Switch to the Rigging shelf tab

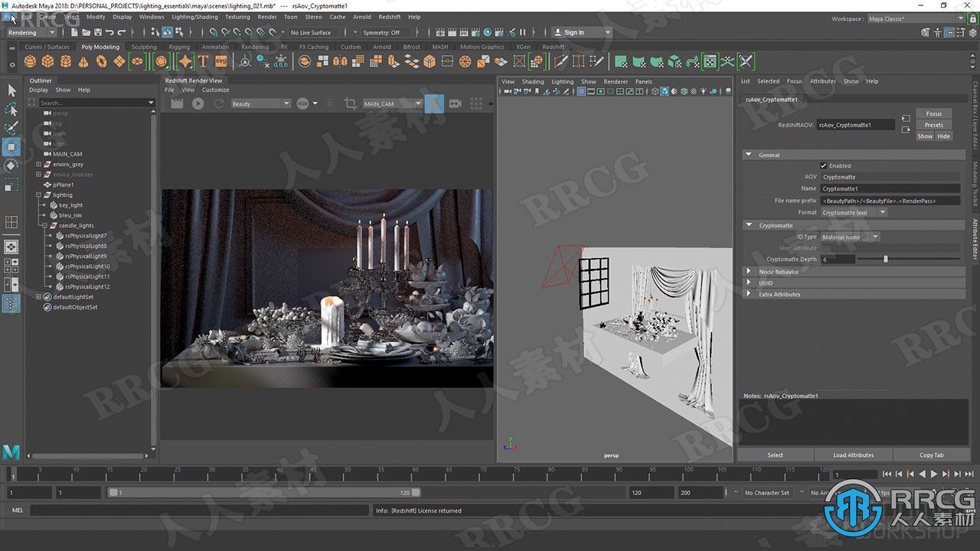[179, 47]
